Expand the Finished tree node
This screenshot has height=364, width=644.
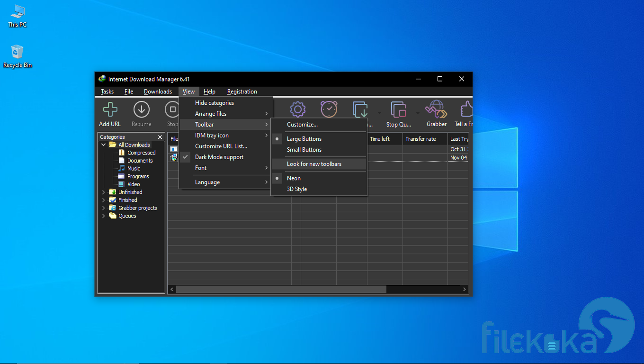click(104, 200)
